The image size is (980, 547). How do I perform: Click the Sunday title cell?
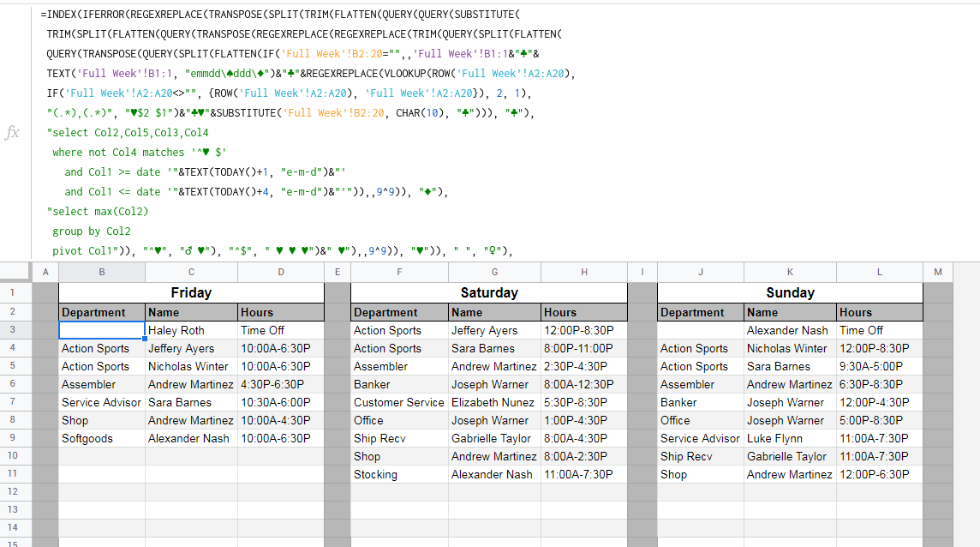790,292
